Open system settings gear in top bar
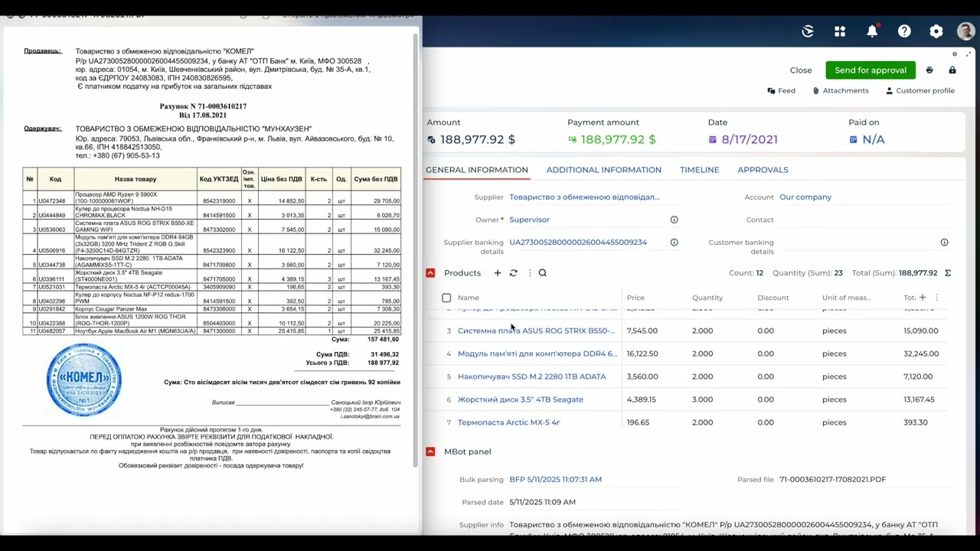The height and width of the screenshot is (551, 980). [936, 31]
